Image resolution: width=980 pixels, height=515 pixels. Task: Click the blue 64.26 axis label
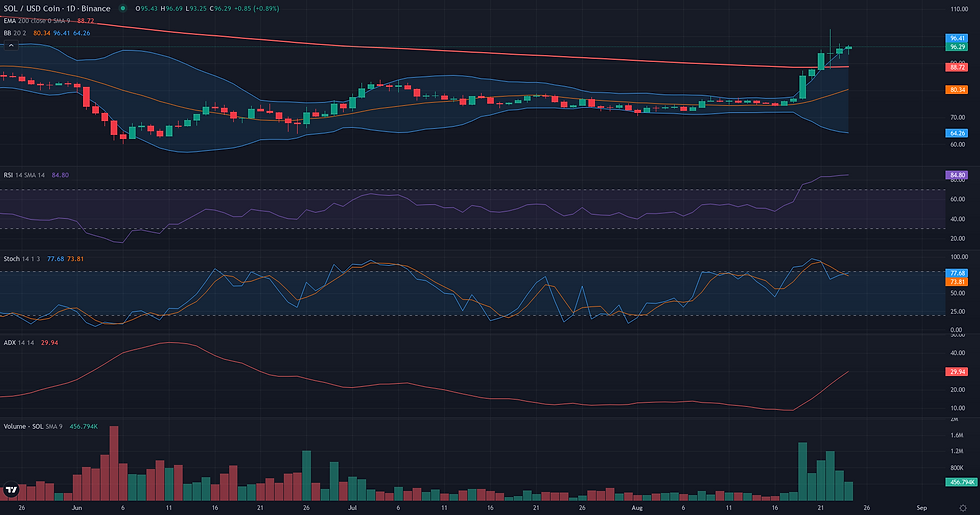957,133
